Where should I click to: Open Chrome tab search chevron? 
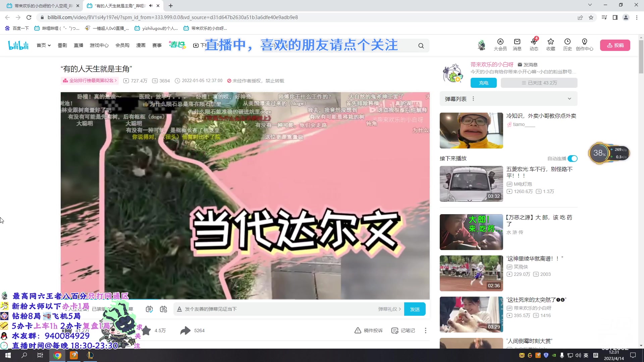click(x=590, y=5)
